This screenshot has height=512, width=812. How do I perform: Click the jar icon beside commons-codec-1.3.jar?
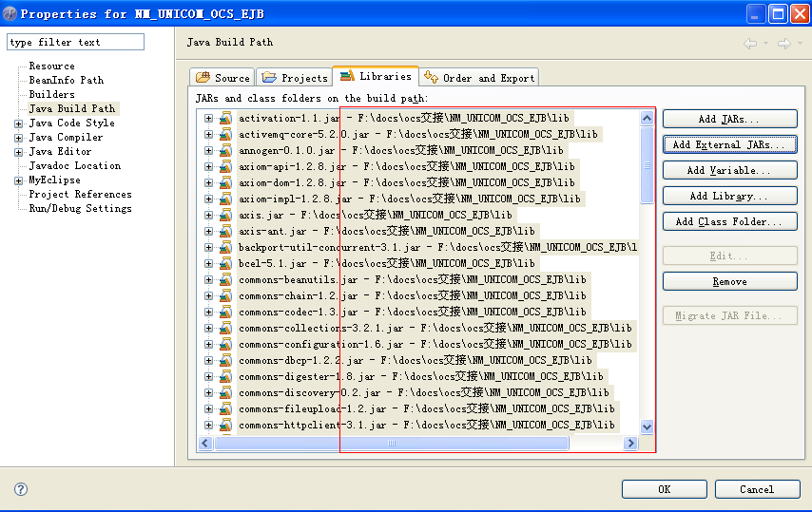tap(225, 312)
